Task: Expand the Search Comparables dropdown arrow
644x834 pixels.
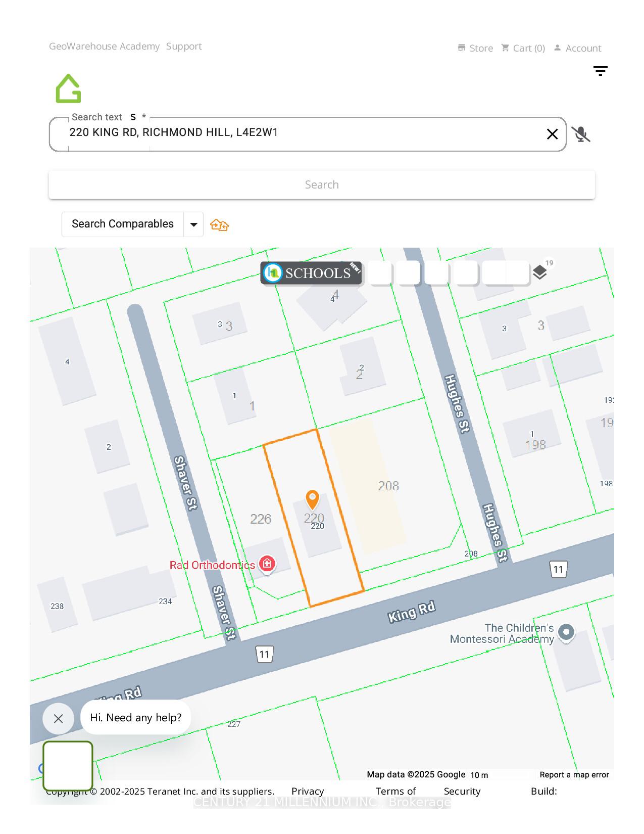Action: coord(193,225)
